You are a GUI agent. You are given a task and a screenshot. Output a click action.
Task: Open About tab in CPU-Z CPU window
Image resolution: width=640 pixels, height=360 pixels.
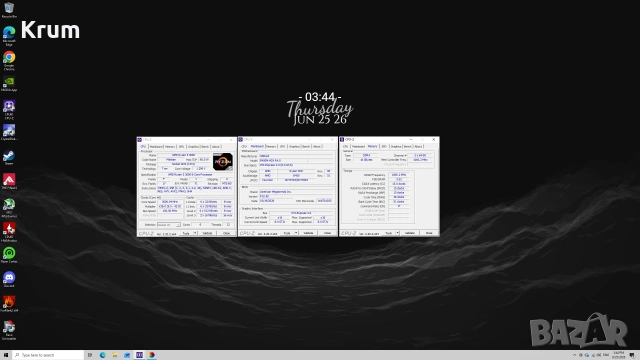[216, 147]
